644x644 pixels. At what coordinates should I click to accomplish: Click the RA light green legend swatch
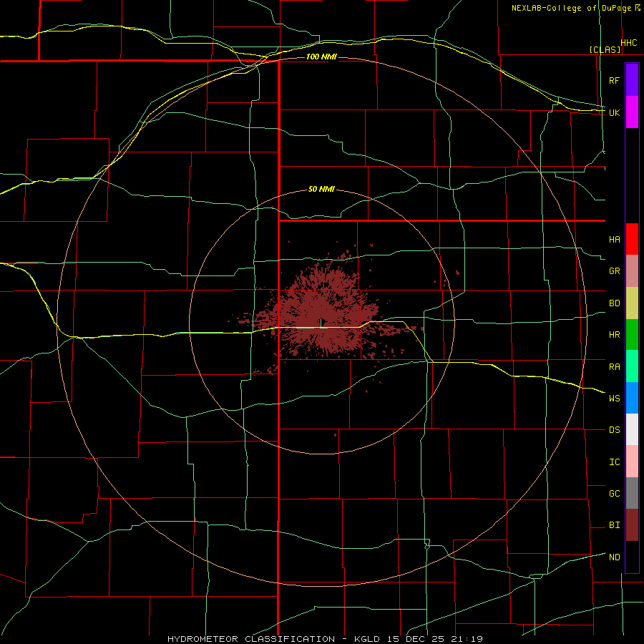pos(632,366)
